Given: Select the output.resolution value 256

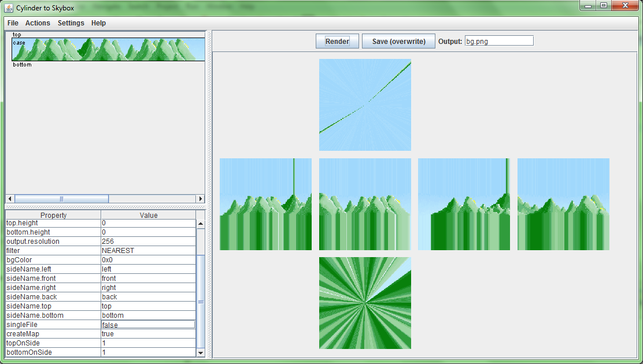Looking at the screenshot, I should point(149,242).
